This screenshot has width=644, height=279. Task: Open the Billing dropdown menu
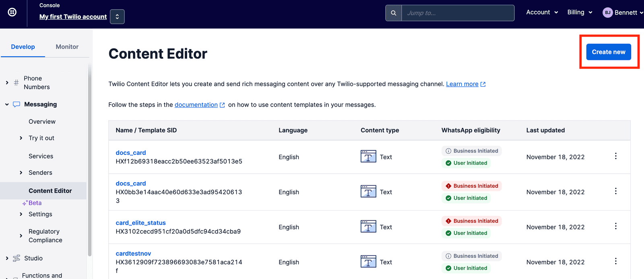tap(580, 12)
